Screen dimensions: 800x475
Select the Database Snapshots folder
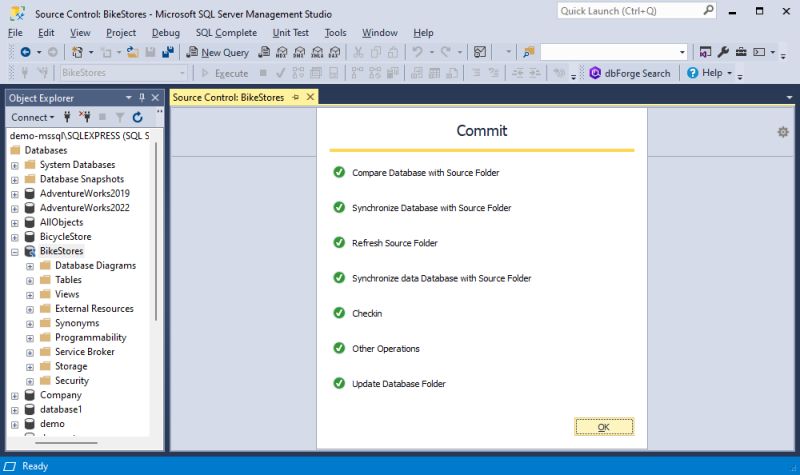pyautogui.click(x=82, y=179)
